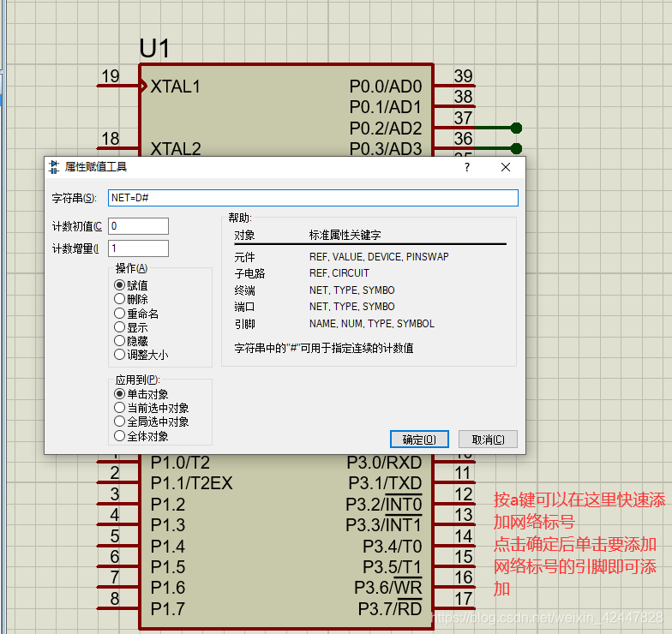672x634 pixels.
Task: Click pin number 13 on the right side
Action: click(x=463, y=515)
